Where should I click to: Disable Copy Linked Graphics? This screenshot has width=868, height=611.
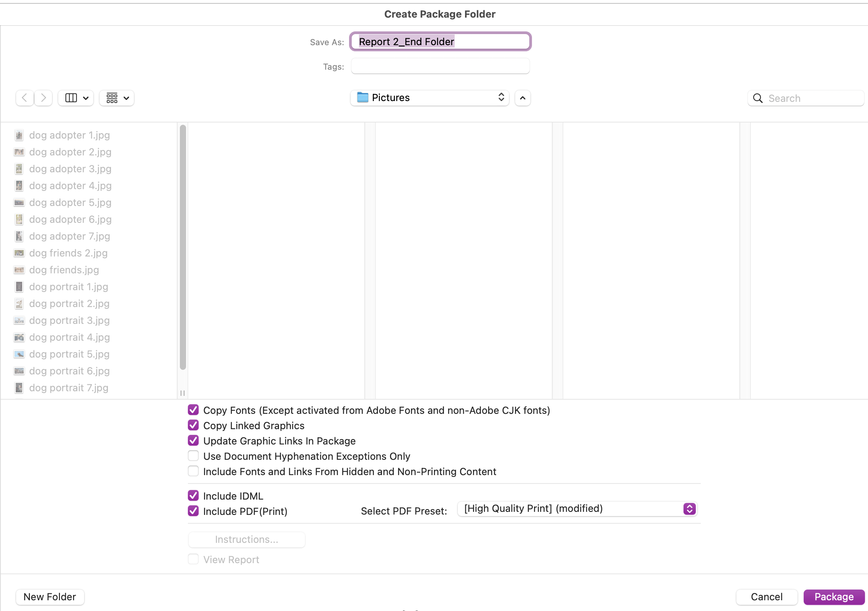193,425
